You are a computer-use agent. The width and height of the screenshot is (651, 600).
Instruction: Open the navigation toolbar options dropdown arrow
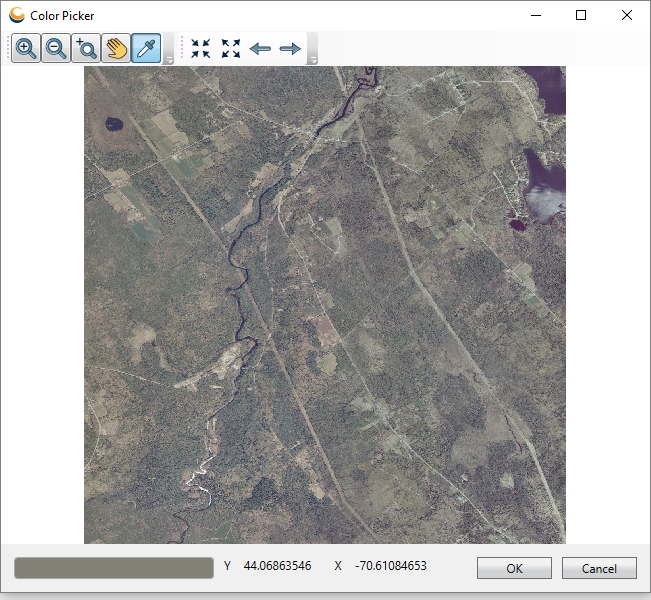(313, 59)
